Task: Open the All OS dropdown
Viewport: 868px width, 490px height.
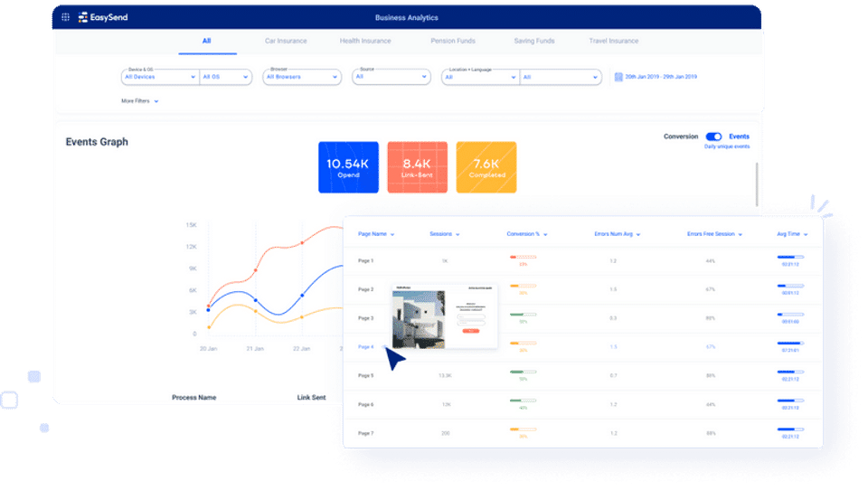Action: [x=225, y=77]
